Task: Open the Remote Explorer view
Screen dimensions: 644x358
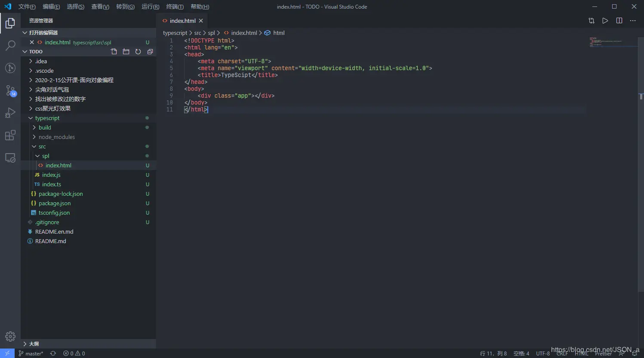Action: [10, 158]
